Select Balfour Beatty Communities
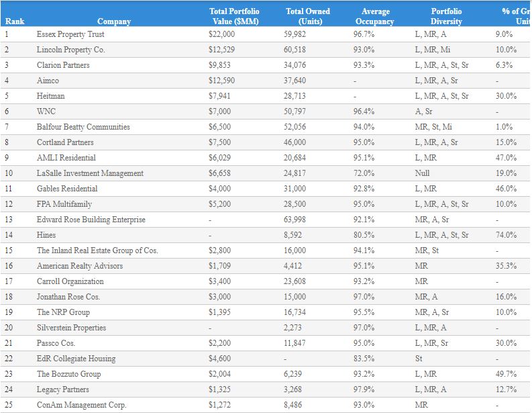Screen dimensions: 532x413 point(83,127)
